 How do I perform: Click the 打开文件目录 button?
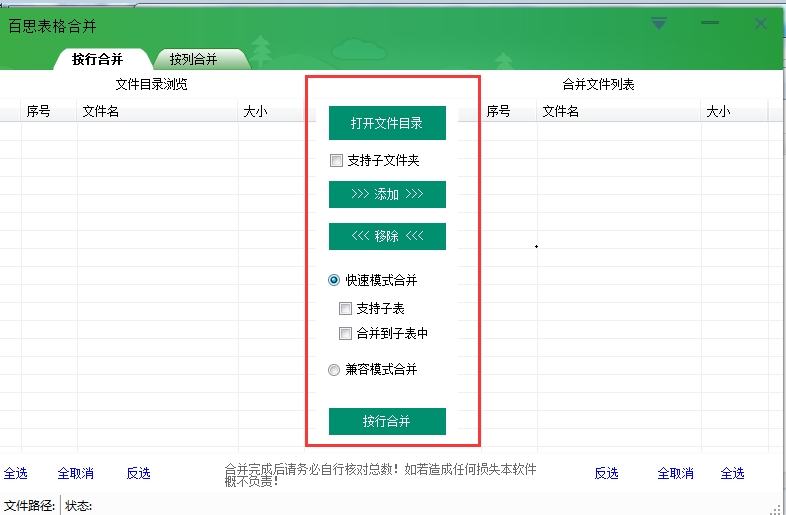(387, 123)
